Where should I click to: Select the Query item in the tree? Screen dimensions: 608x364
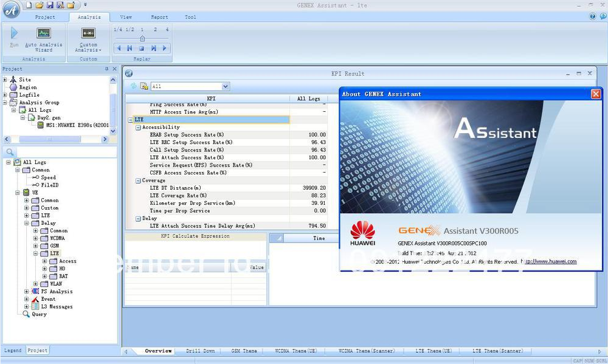point(39,314)
